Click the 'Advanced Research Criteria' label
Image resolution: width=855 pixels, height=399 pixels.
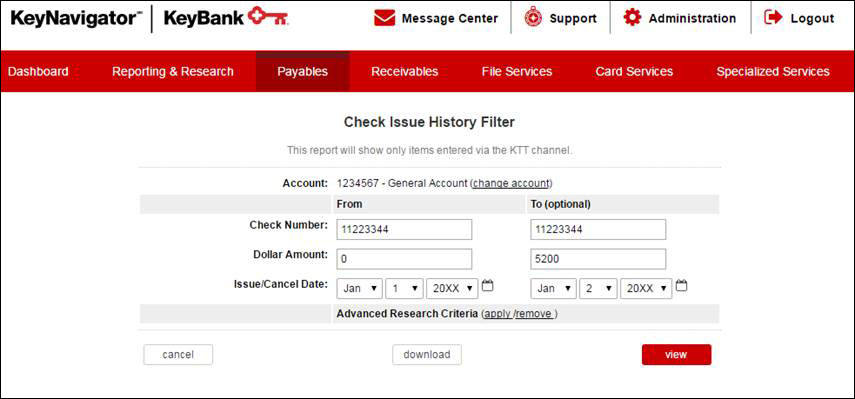(407, 314)
